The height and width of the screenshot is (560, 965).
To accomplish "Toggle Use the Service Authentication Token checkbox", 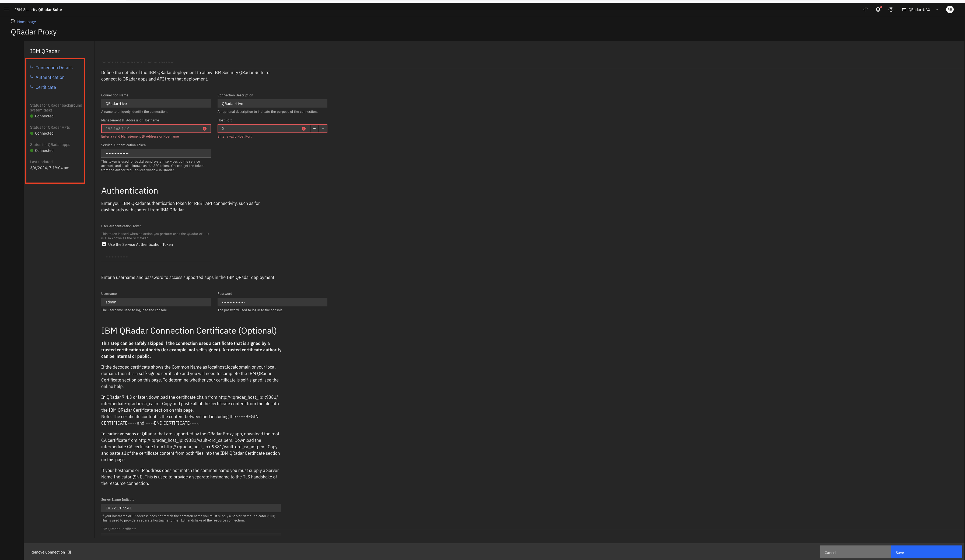I will pos(104,244).
